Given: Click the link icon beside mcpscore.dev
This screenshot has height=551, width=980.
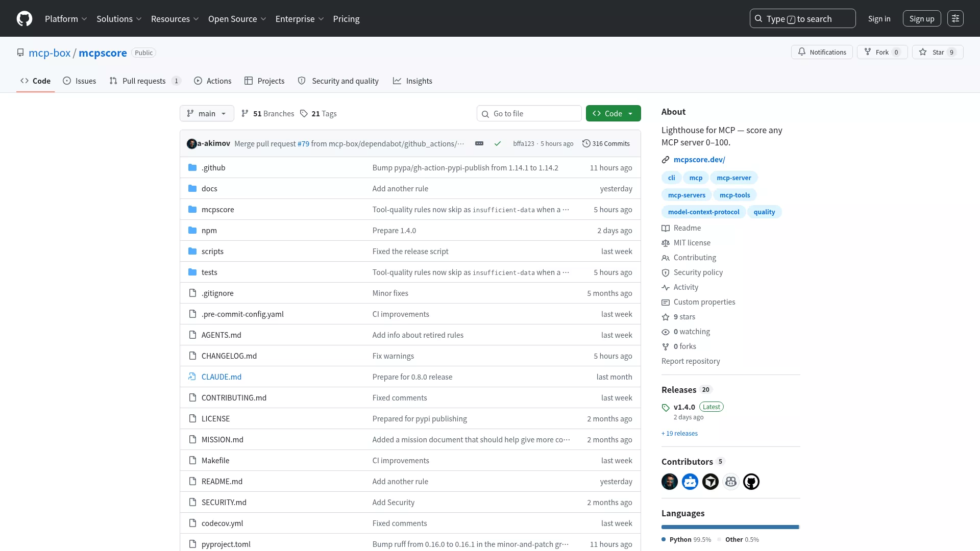Looking at the screenshot, I should point(666,160).
